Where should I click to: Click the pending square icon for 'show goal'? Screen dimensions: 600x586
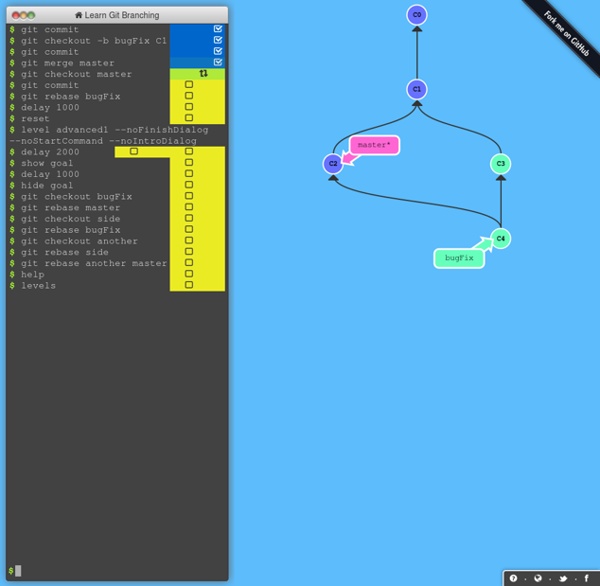(x=189, y=162)
